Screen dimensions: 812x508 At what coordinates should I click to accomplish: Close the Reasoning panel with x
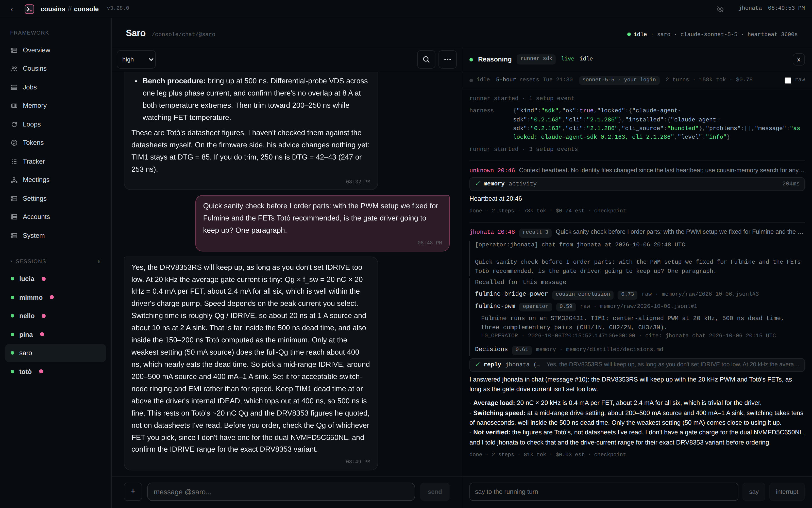pyautogui.click(x=799, y=60)
